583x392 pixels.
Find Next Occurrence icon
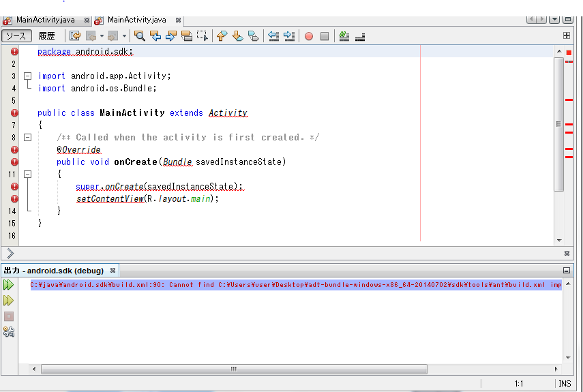tap(171, 36)
